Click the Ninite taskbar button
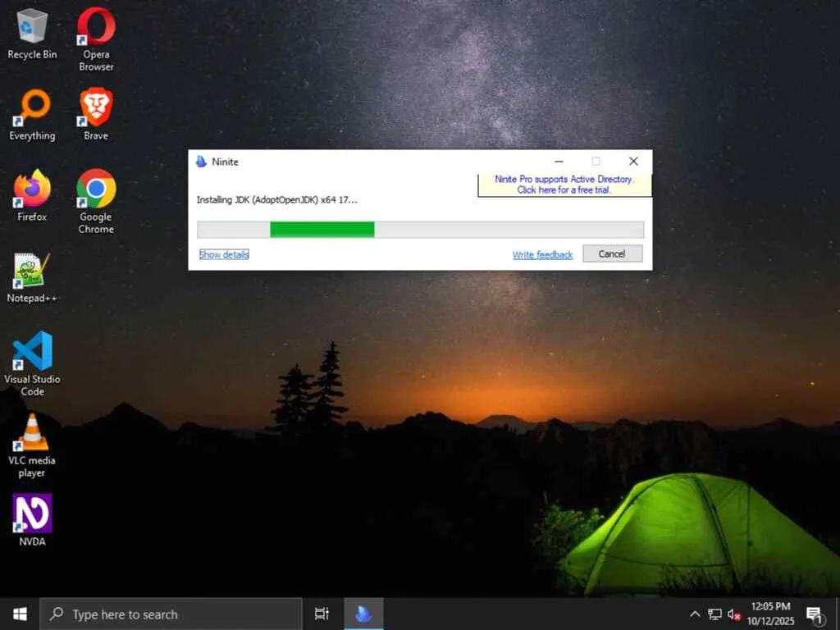 click(x=363, y=614)
